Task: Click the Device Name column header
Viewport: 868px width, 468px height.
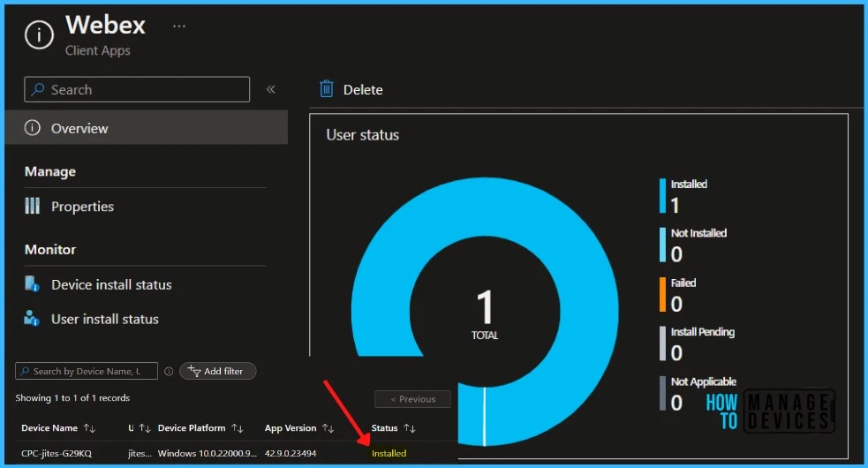Action: (x=49, y=428)
